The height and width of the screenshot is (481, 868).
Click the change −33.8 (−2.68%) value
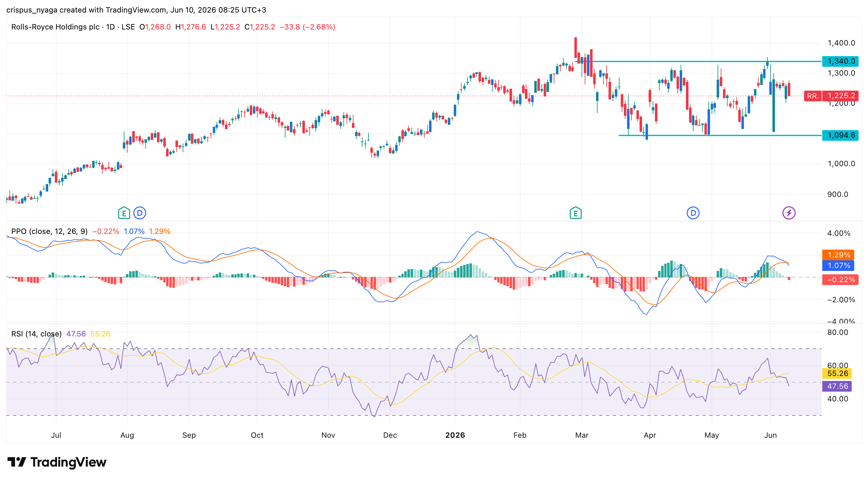click(x=307, y=27)
